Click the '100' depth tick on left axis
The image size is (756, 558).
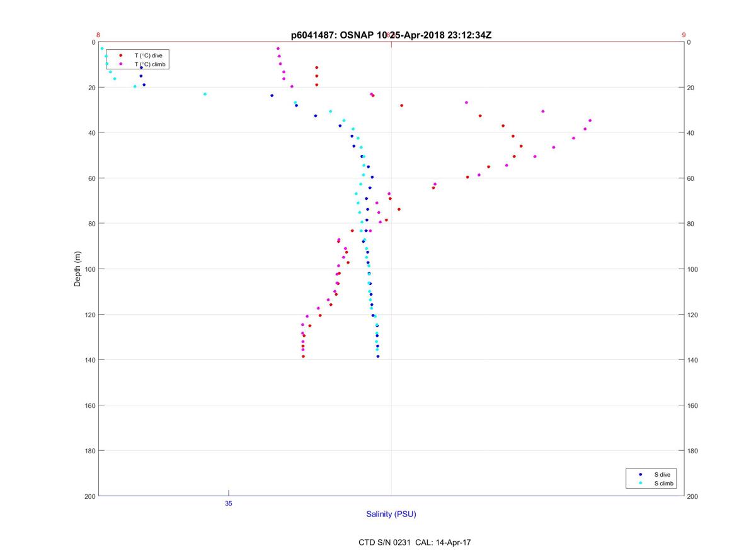(89, 269)
